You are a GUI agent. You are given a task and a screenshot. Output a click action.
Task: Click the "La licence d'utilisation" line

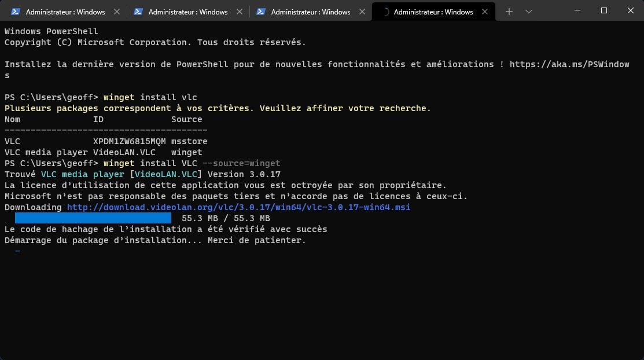tap(226, 185)
